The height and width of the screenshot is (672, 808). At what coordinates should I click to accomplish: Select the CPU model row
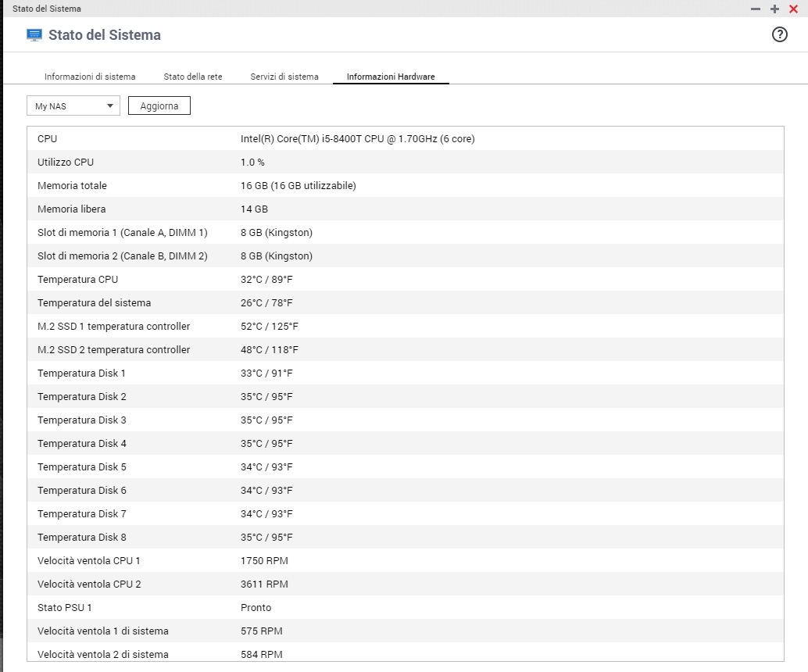point(405,139)
